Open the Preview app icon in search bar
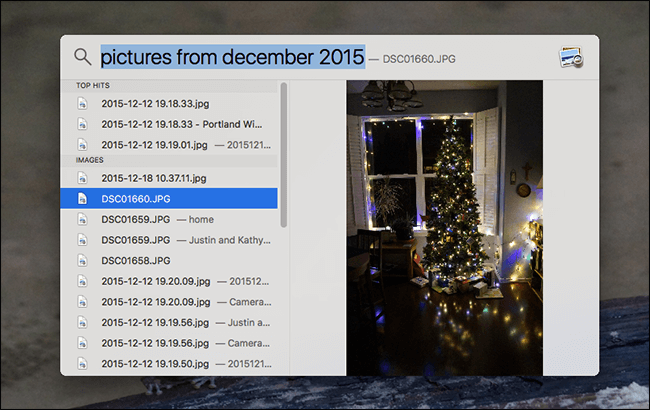 click(x=571, y=57)
